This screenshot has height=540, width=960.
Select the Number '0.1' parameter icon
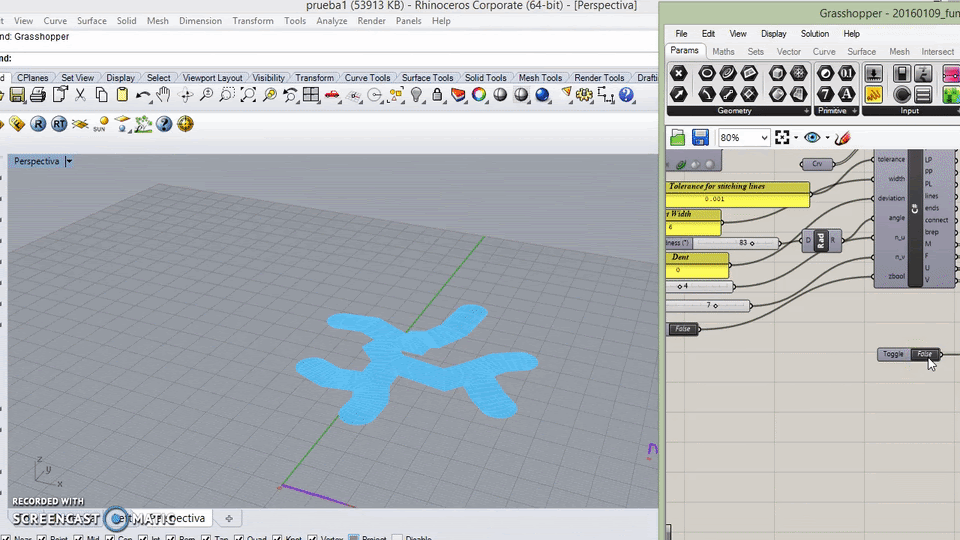coord(846,73)
